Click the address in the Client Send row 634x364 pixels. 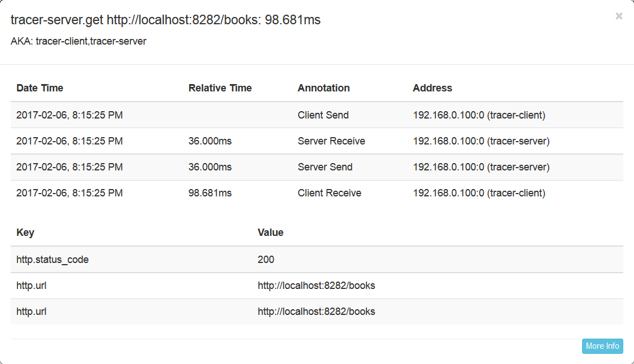click(479, 115)
